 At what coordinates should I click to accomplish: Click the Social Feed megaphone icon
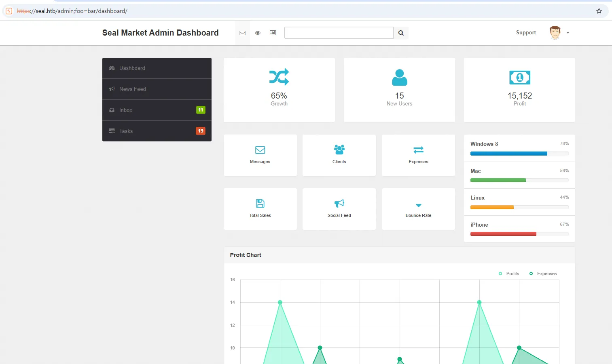pos(339,203)
